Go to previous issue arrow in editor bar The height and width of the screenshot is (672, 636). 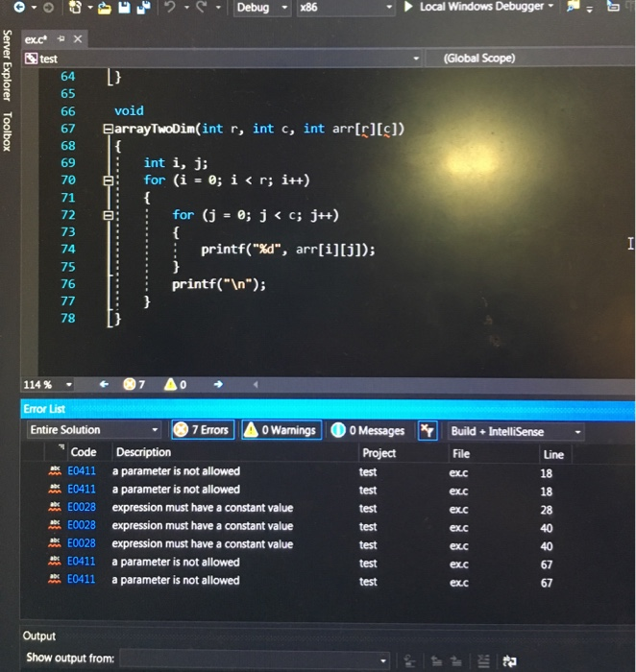[x=104, y=384]
